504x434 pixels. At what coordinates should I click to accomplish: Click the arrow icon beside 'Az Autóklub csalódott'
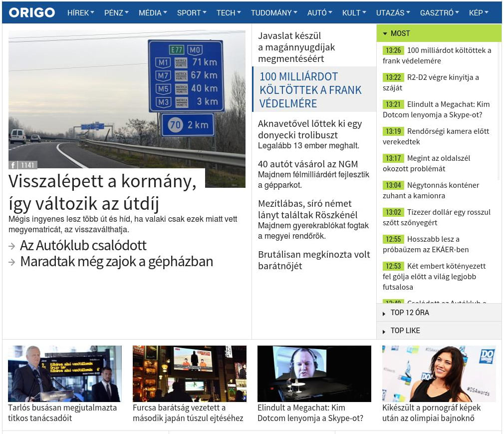coord(12,246)
